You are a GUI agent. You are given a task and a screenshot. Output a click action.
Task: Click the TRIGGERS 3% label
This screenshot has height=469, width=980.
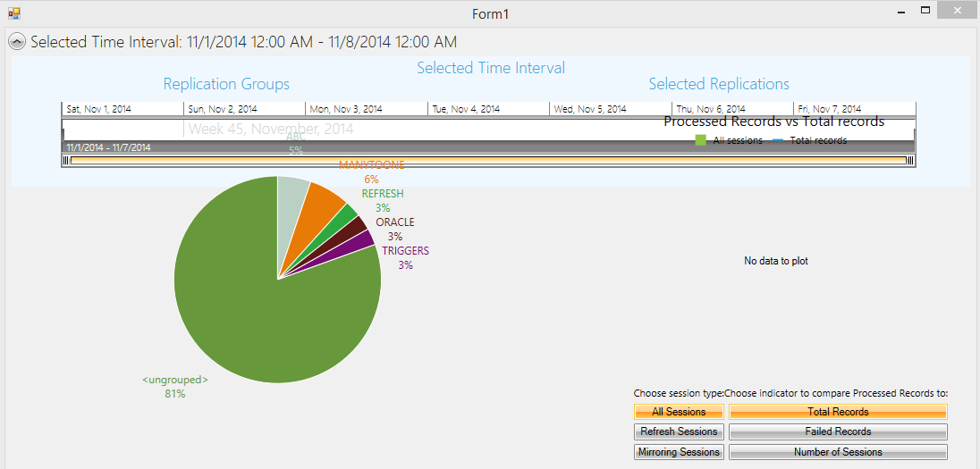(406, 258)
